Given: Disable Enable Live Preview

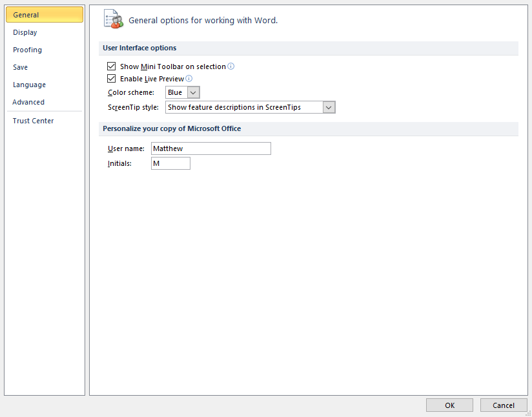Looking at the screenshot, I should click(112, 78).
